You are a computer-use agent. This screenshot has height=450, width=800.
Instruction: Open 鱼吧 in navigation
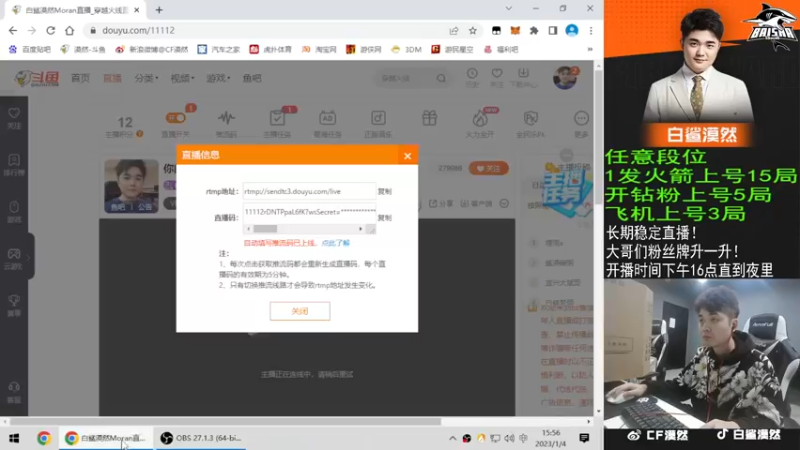pyautogui.click(x=252, y=78)
